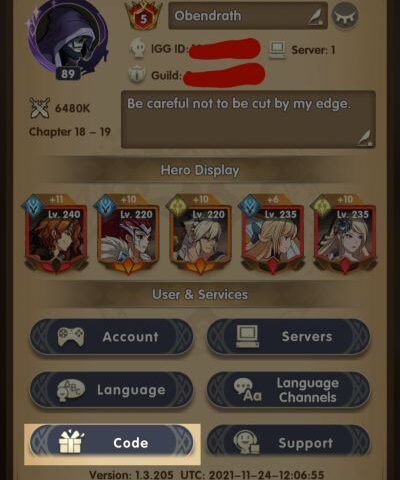Open the Account button

[x=112, y=337]
